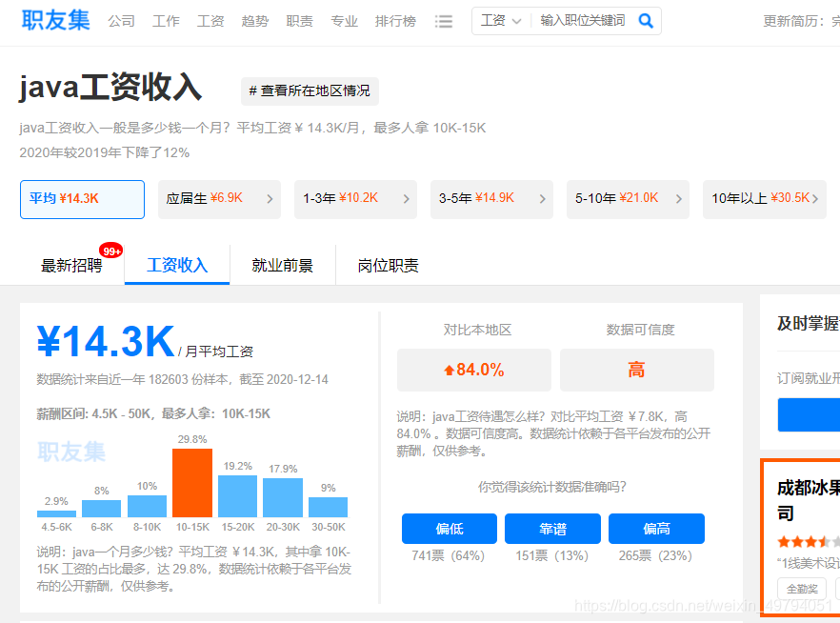Click the orange 10-15K bar in the chart

192,481
